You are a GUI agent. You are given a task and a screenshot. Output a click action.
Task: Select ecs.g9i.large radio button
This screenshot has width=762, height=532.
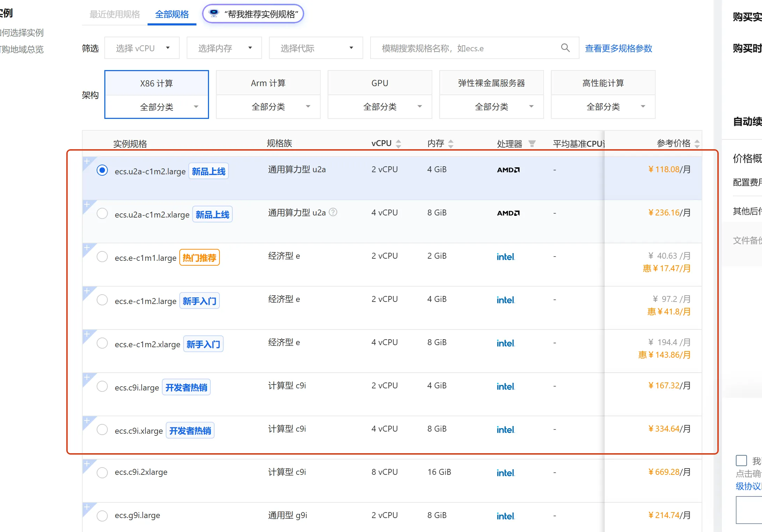point(102,516)
